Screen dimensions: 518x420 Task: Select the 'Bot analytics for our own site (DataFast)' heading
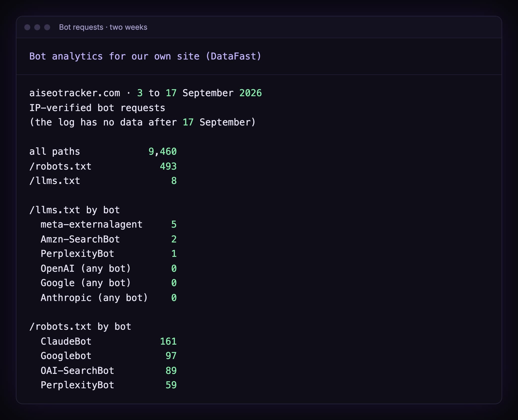click(145, 57)
